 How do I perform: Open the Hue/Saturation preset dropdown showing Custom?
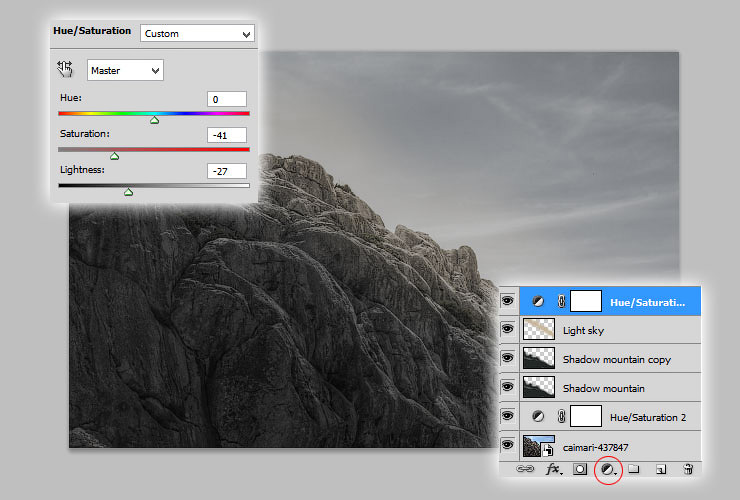pyautogui.click(x=197, y=34)
